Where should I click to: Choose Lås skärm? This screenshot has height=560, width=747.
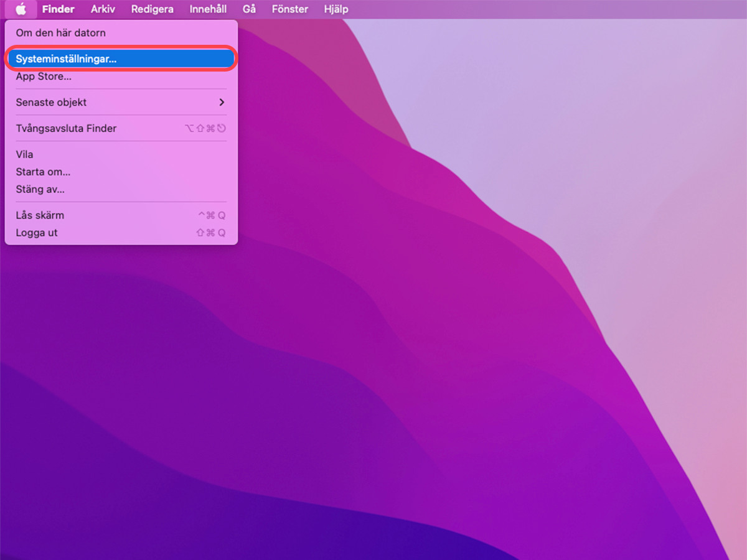pyautogui.click(x=121, y=215)
